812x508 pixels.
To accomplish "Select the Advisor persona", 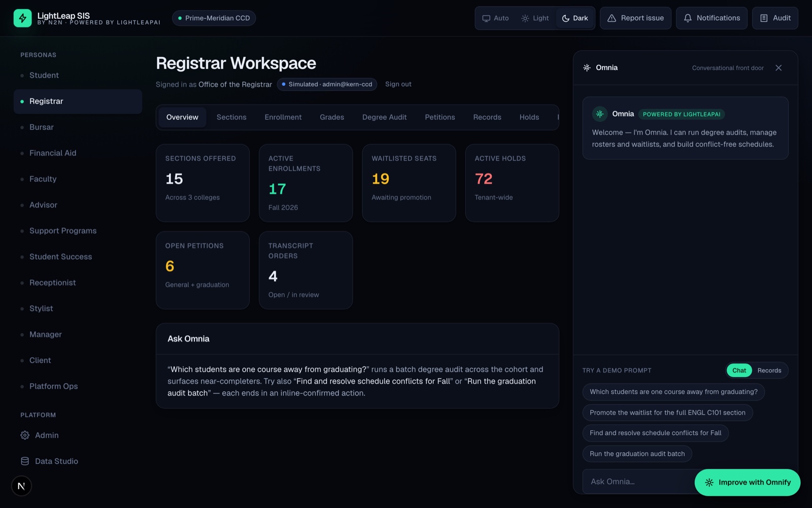I will (x=78, y=205).
